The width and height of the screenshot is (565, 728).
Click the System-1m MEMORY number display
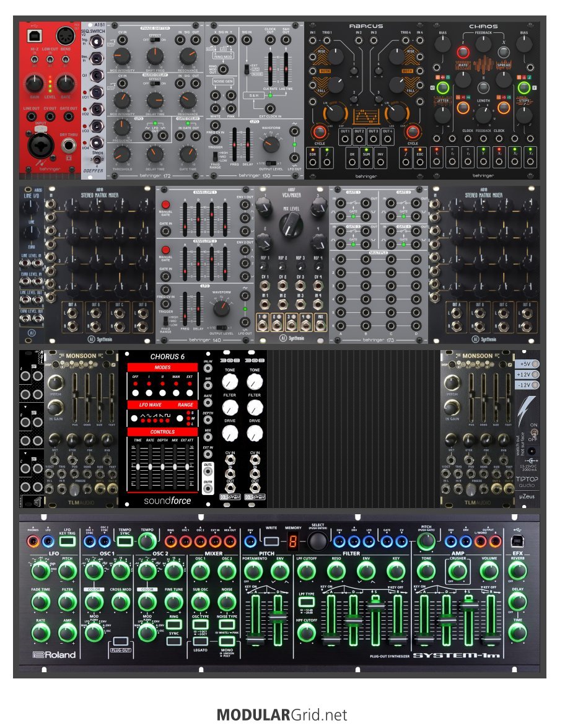tap(293, 542)
